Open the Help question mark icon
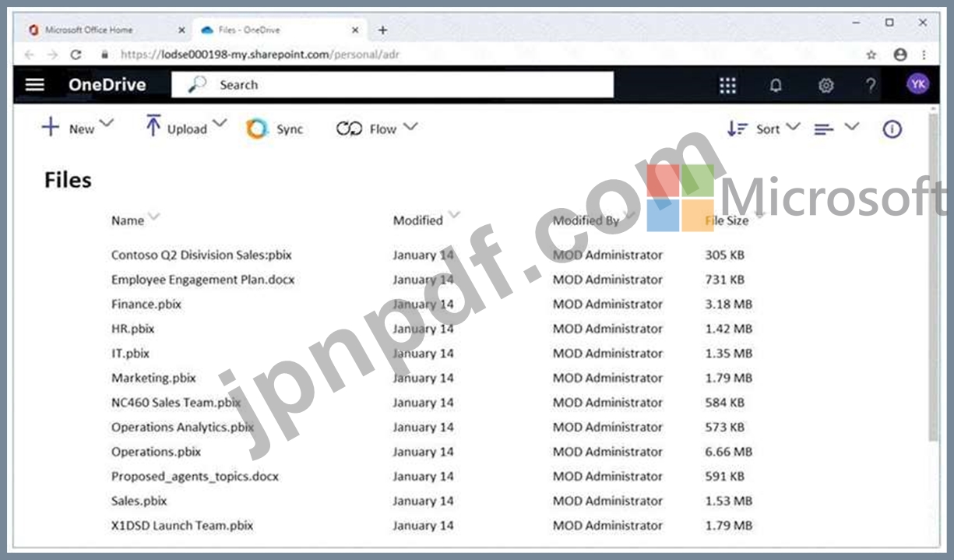This screenshot has width=954, height=560. coord(871,86)
